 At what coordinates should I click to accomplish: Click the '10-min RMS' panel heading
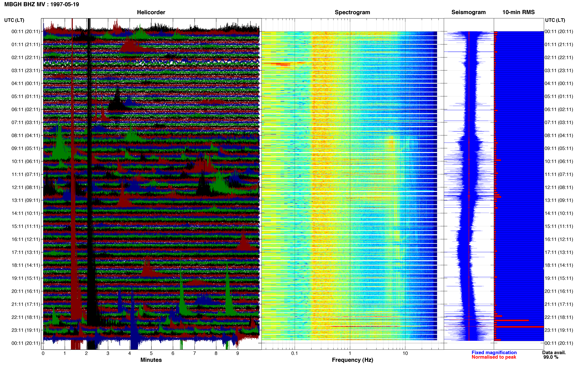[x=518, y=12]
